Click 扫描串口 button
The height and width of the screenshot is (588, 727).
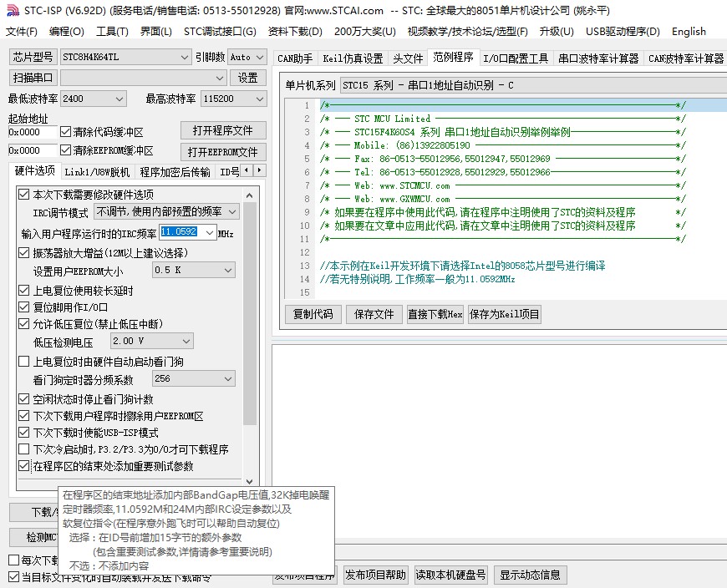pyautogui.click(x=33, y=78)
